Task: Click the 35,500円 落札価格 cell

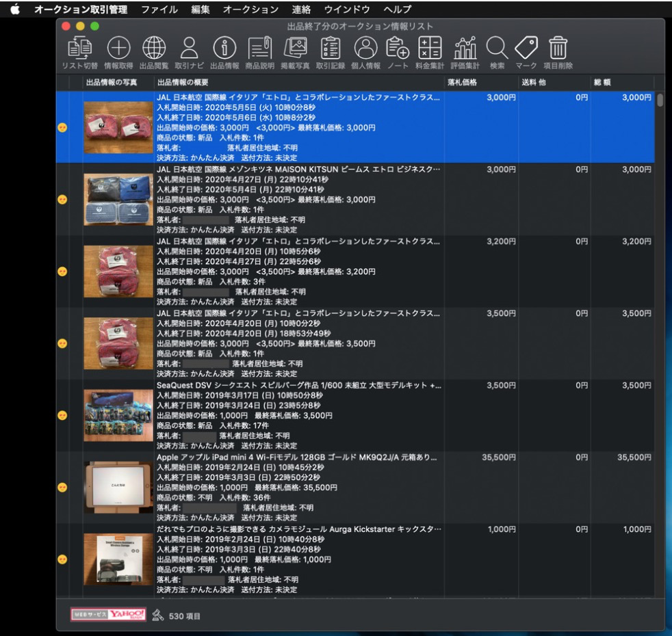Action: point(498,457)
